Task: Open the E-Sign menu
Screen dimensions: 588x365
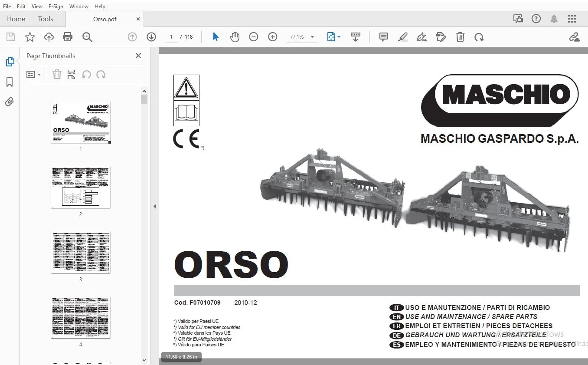Action: coord(56,7)
